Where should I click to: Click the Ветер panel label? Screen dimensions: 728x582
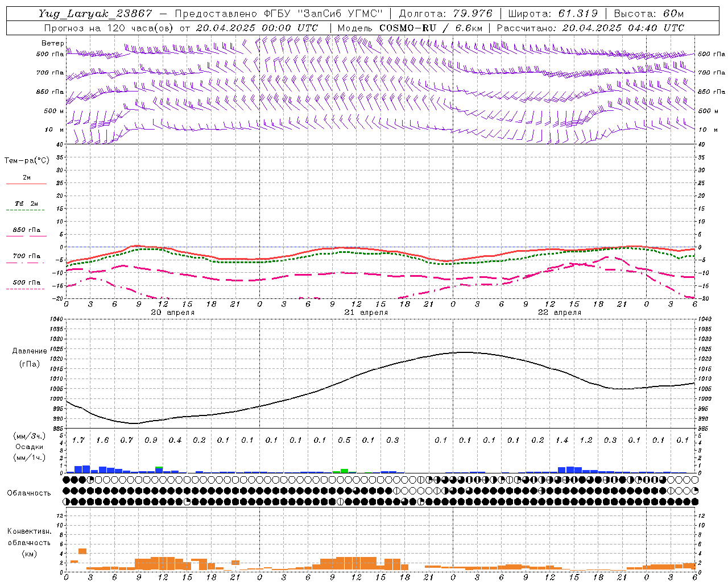(52, 43)
